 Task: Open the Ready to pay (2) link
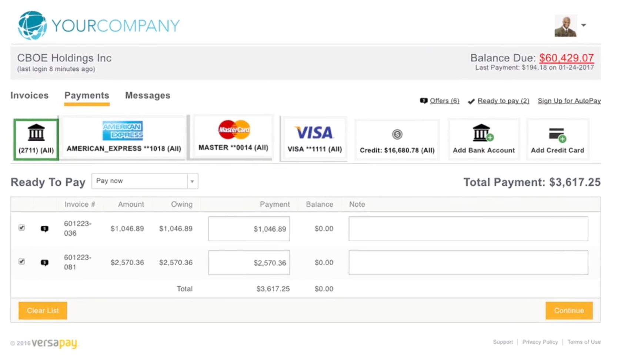pyautogui.click(x=503, y=101)
